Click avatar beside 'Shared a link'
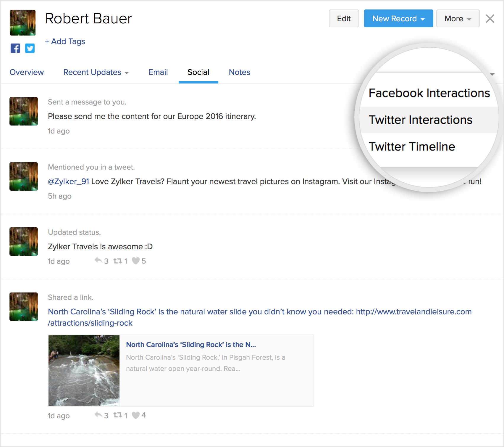504x447 pixels. pos(24,307)
